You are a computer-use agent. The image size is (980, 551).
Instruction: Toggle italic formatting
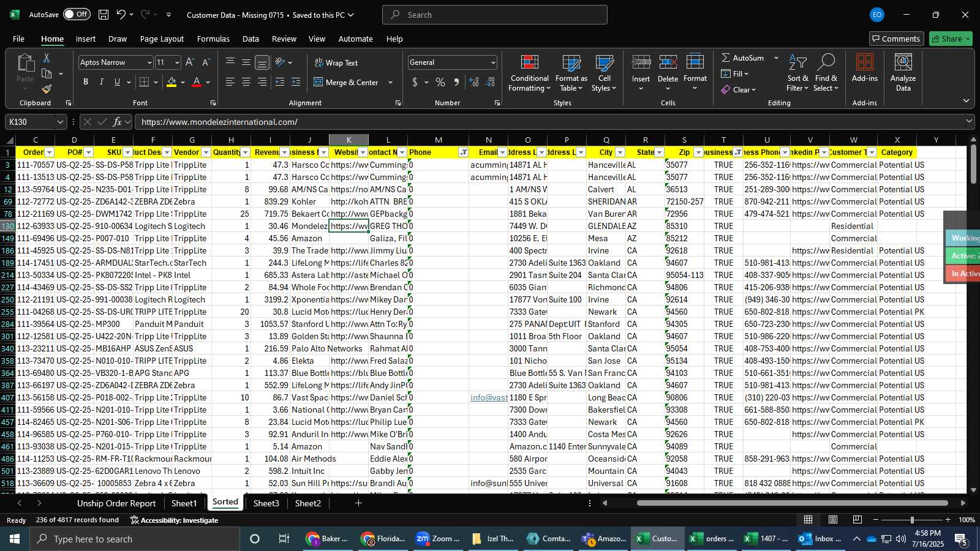pyautogui.click(x=101, y=82)
